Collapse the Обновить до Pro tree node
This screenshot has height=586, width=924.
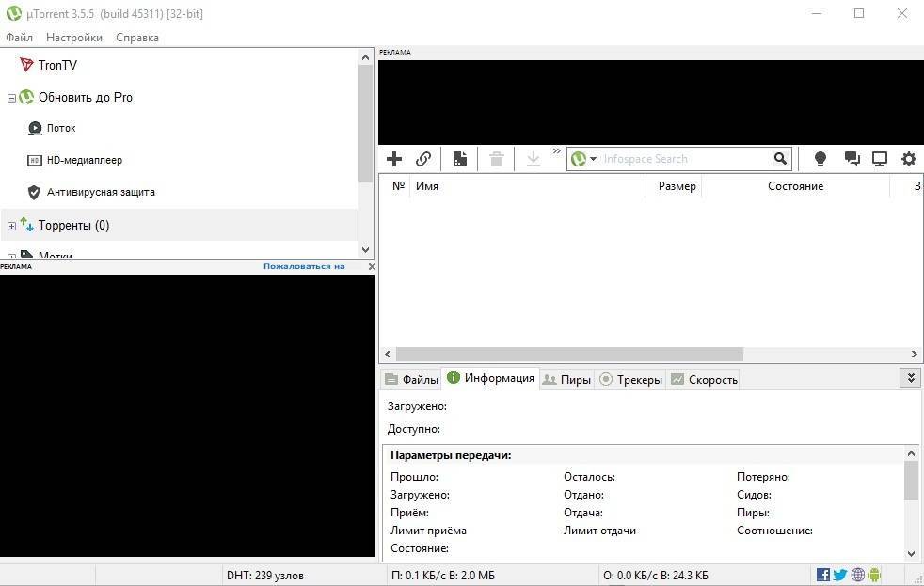11,98
